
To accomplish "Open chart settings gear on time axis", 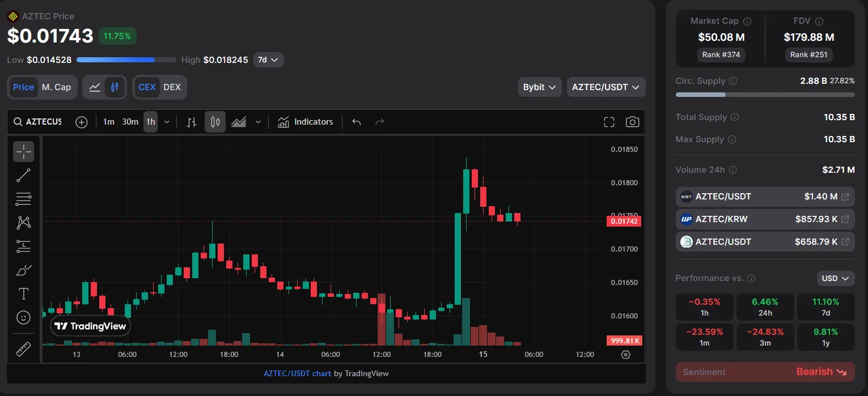I will 626,355.
